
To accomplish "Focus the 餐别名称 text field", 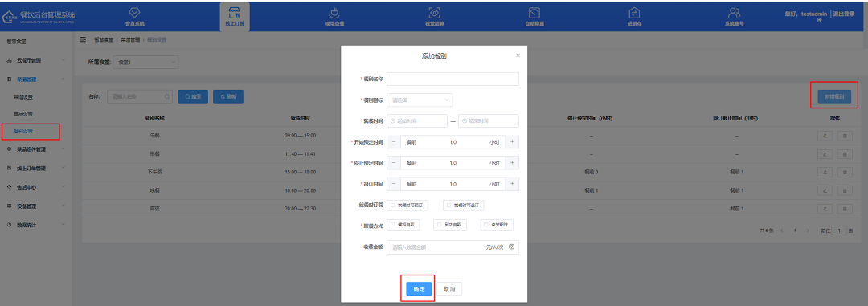I will coord(452,80).
